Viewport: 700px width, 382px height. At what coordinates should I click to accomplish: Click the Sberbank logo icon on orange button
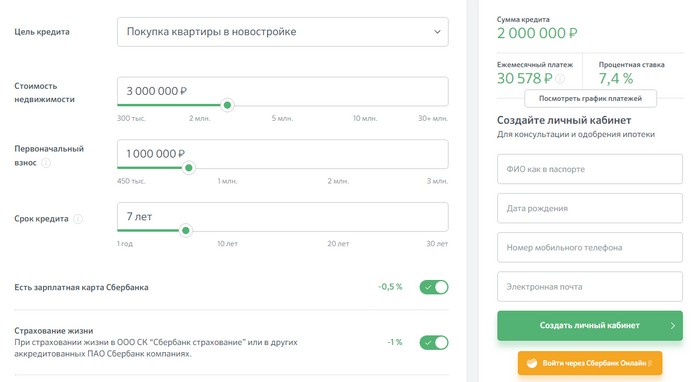(532, 363)
